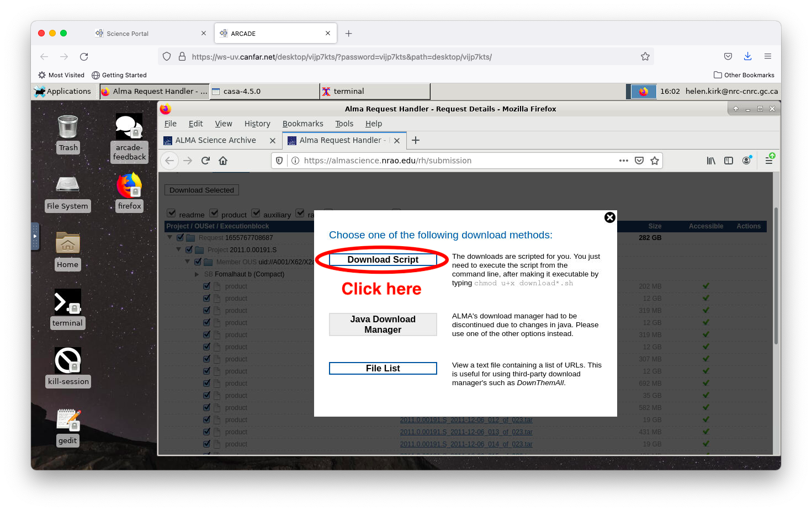The height and width of the screenshot is (511, 812).
Task: Open the outer browser application menu
Action: click(767, 56)
